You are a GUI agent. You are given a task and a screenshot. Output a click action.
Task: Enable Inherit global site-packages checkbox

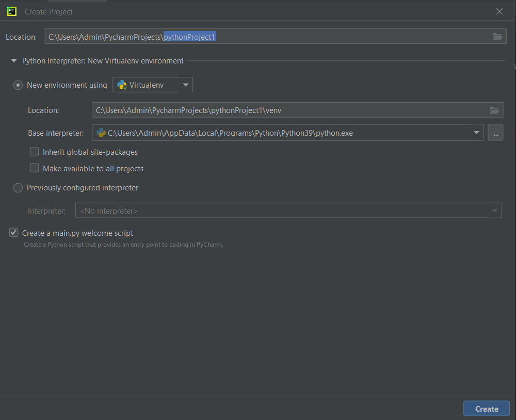click(34, 152)
